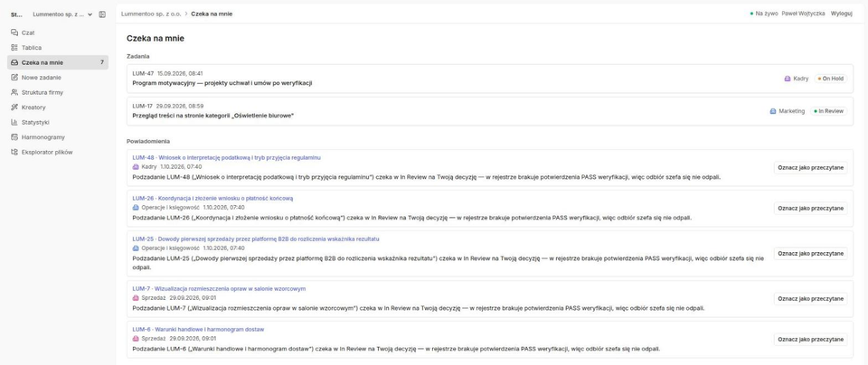Select Czeka na mnie menu item
This screenshot has height=365, width=868.
[x=58, y=62]
